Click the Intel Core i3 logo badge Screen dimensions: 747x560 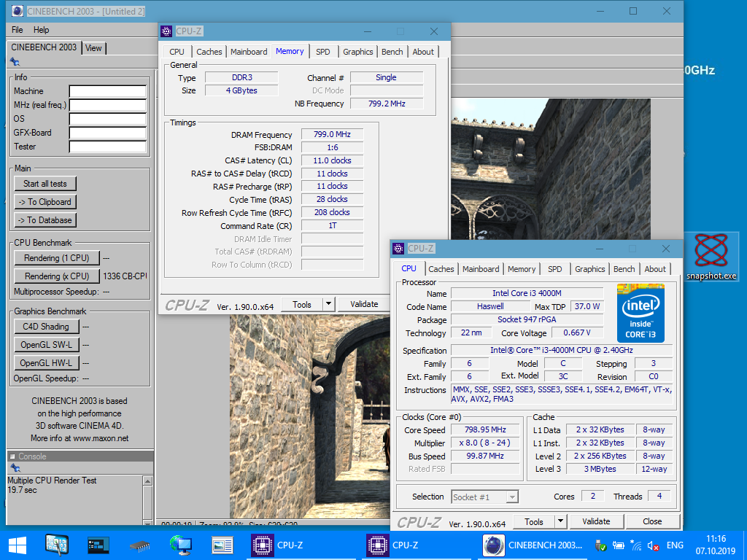click(640, 313)
